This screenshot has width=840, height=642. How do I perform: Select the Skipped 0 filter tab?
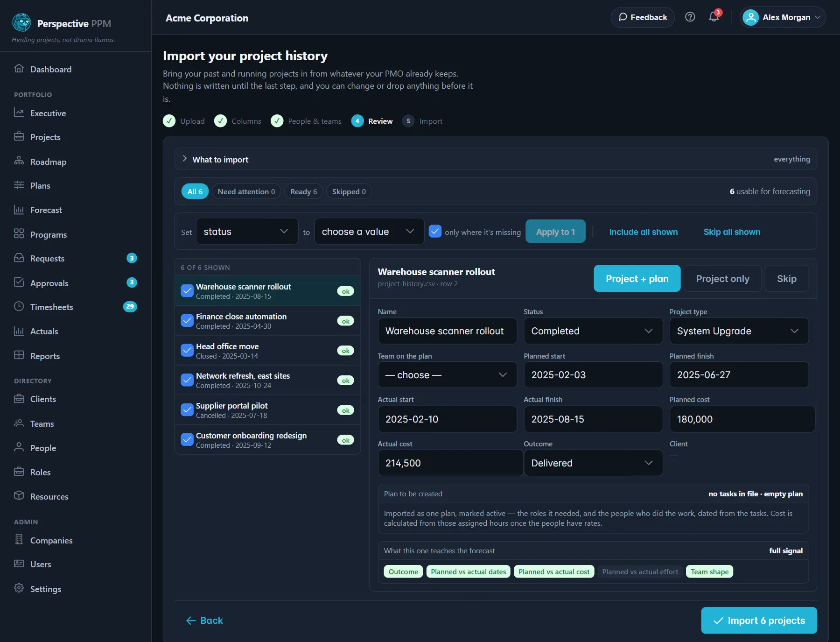point(349,191)
